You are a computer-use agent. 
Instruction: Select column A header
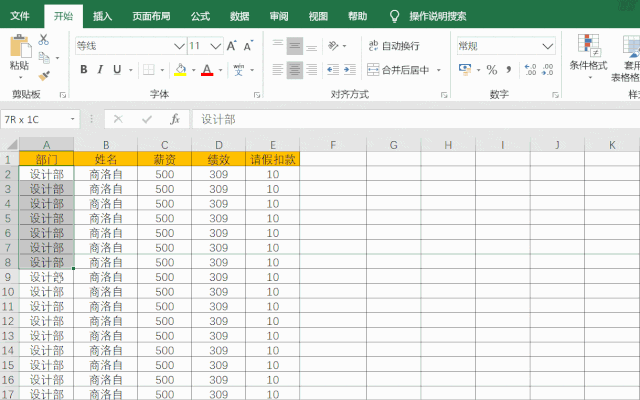click(47, 145)
